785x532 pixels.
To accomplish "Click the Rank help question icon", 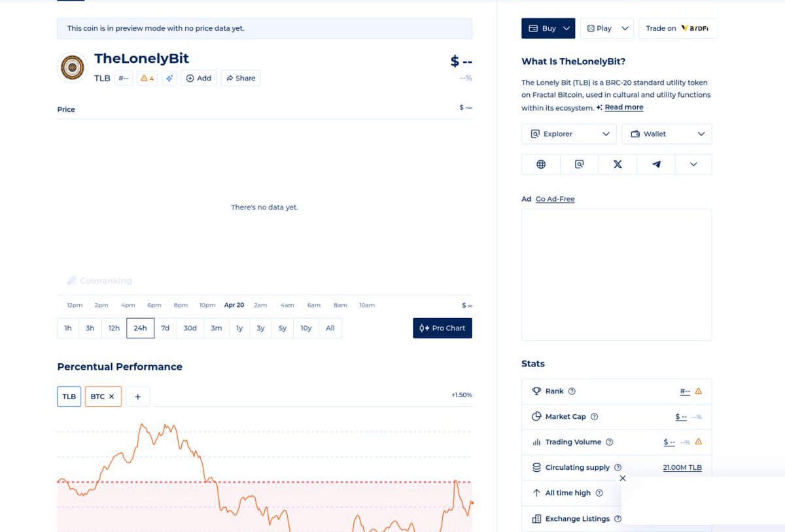I will point(572,391).
